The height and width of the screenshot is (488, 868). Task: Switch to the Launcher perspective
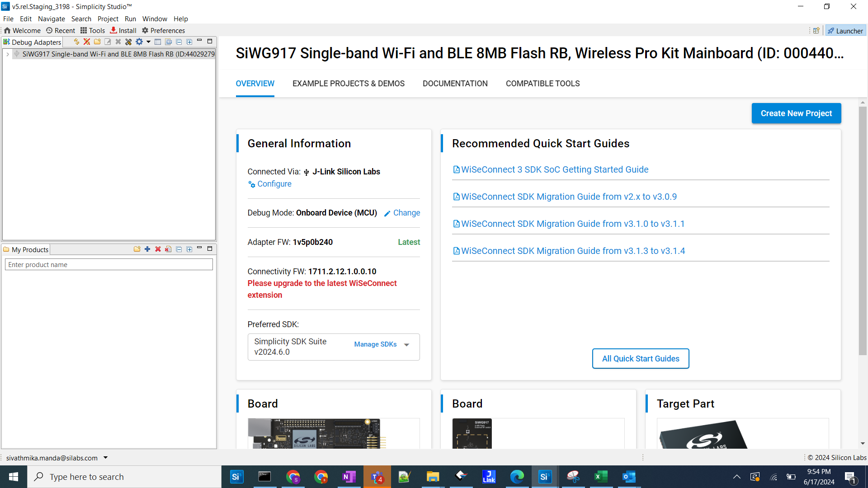pyautogui.click(x=845, y=30)
